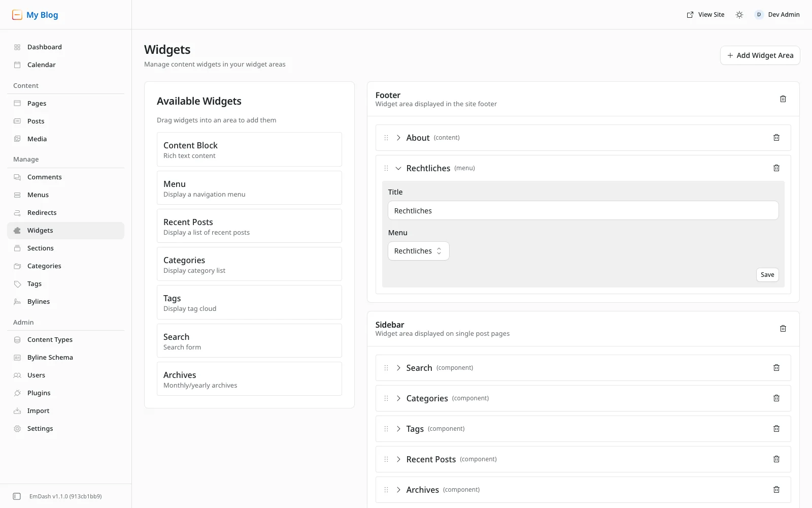Open Dashboard in the sidebar
The width and height of the screenshot is (812, 508).
click(x=65, y=47)
